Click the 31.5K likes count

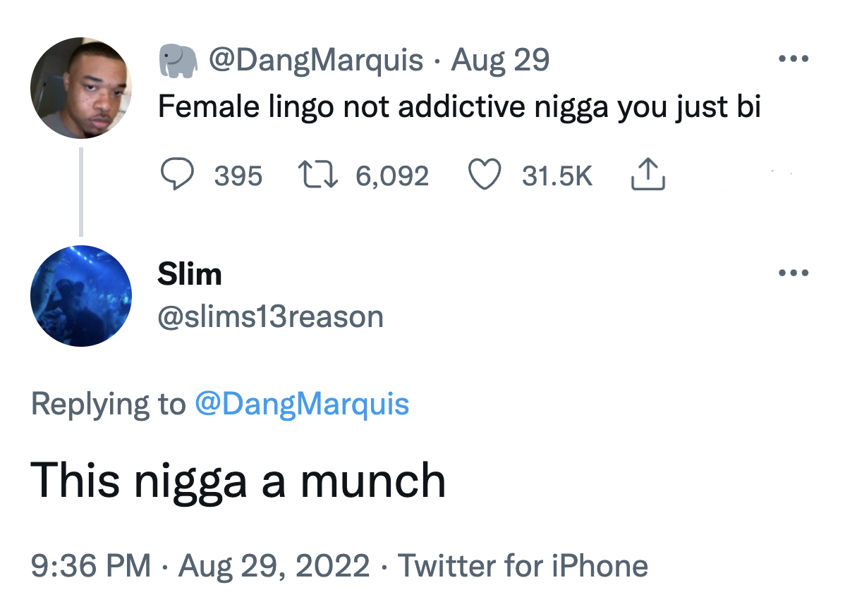pyautogui.click(x=557, y=175)
